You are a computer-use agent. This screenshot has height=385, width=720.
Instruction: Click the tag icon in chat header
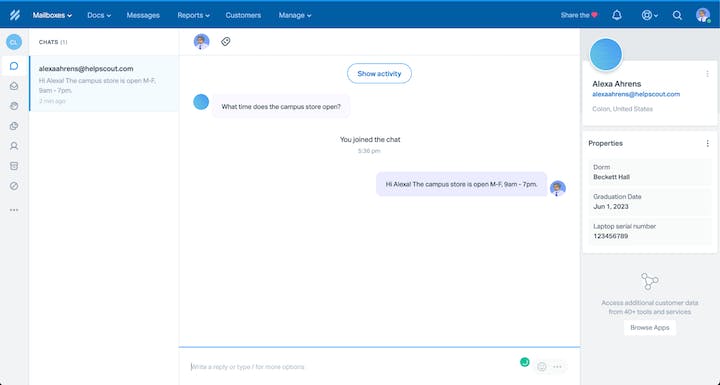coord(225,41)
